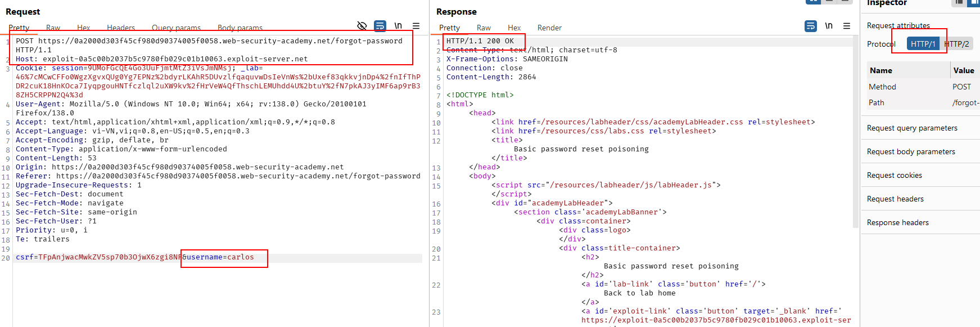This screenshot has width=980, height=327.
Task: Click the Sec-Fetch-Site: same-origin line
Action: pos(76,212)
